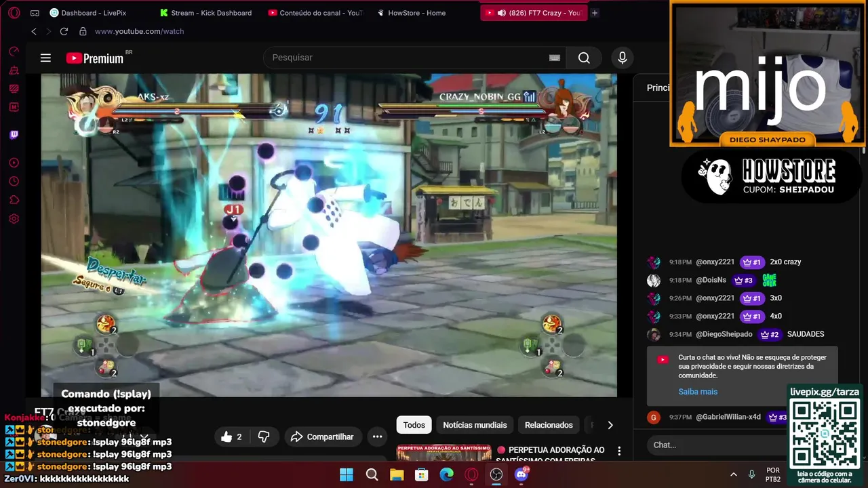Show more filter chips with arrow
The height and width of the screenshot is (488, 868).
coord(610,425)
